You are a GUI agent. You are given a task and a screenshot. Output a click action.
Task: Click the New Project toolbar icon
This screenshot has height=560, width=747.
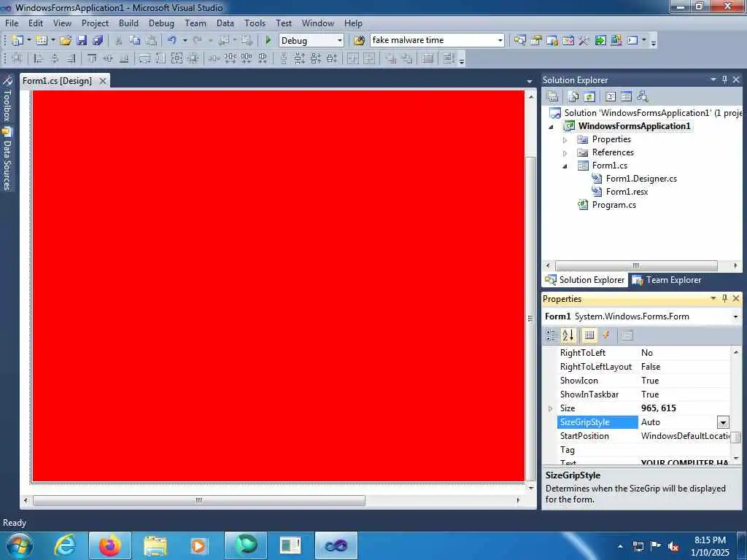(18, 41)
